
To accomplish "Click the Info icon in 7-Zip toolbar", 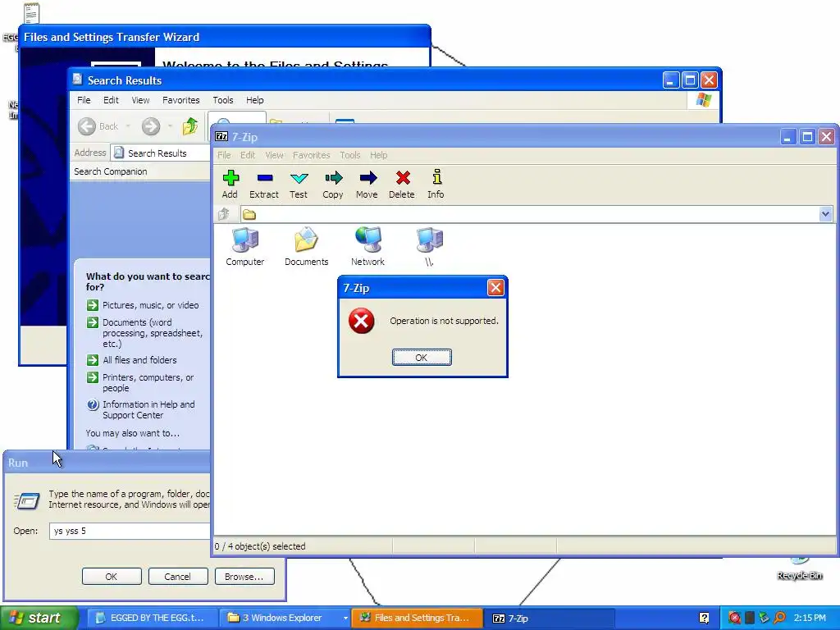I will (436, 177).
